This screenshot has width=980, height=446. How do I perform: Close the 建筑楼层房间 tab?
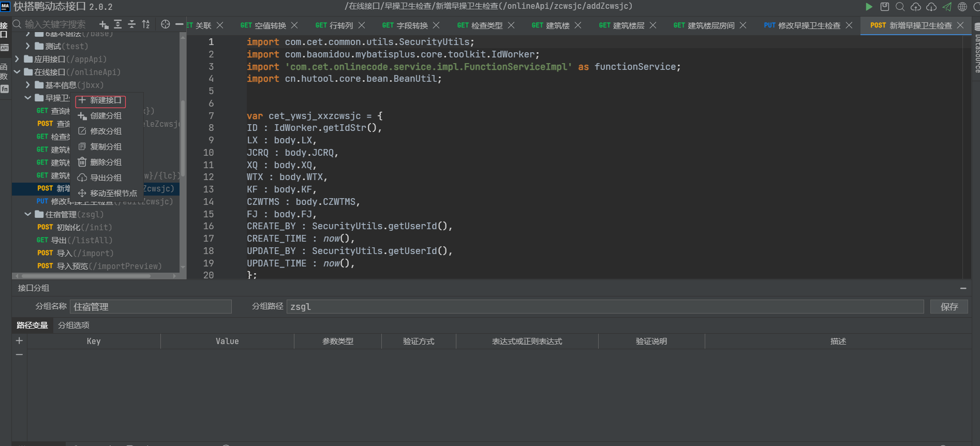pyautogui.click(x=743, y=25)
